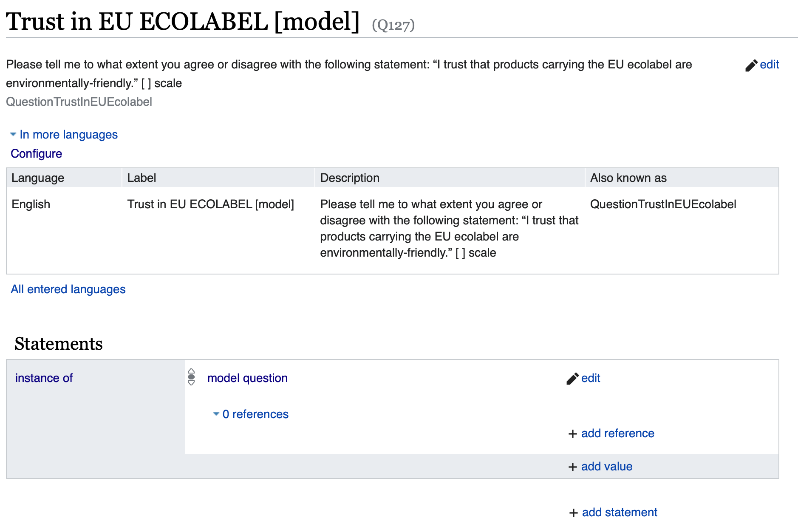The height and width of the screenshot is (532, 798).
Task: Open the Configure languages link
Action: click(37, 154)
